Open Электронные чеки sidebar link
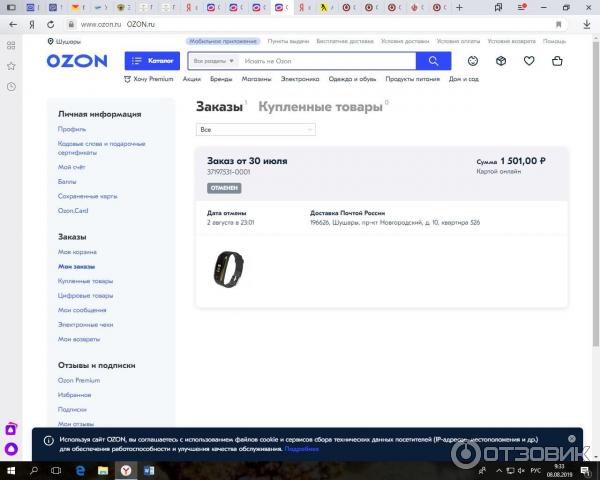The width and height of the screenshot is (600, 480). tap(85, 325)
